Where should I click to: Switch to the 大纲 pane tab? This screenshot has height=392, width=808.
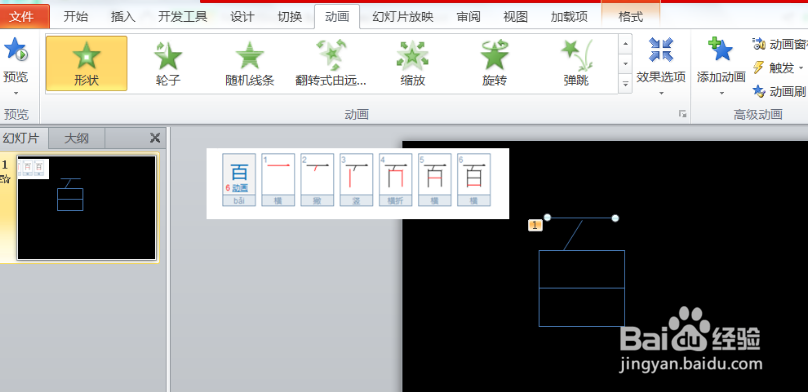pos(76,138)
